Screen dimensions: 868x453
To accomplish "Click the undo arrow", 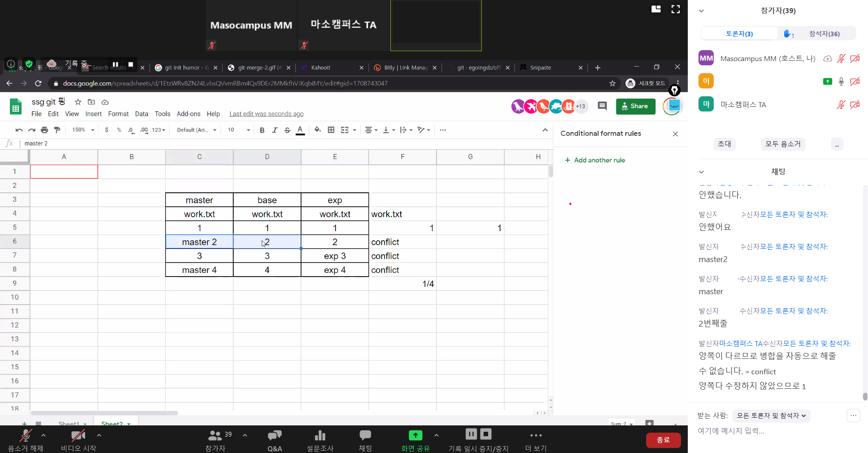I will coord(19,130).
